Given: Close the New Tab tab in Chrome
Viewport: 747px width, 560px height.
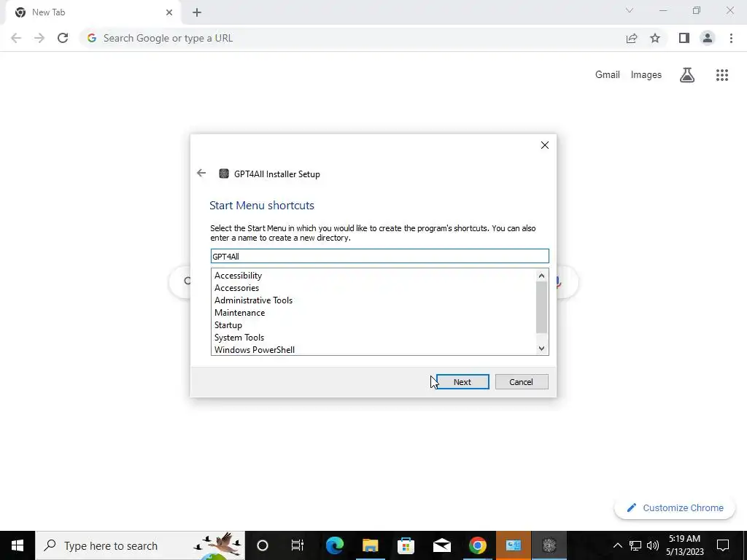Looking at the screenshot, I should pyautogui.click(x=169, y=13).
